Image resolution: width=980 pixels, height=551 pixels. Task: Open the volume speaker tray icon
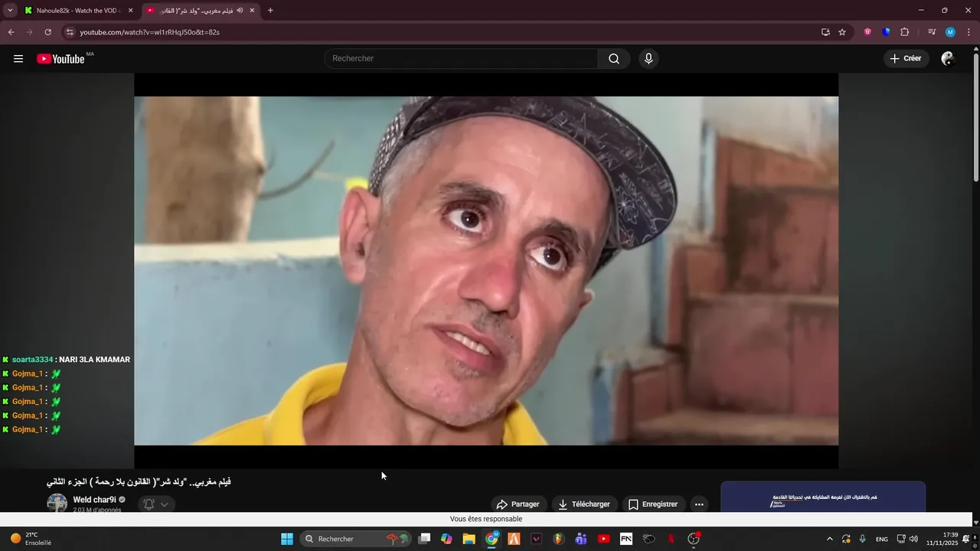[x=913, y=539]
